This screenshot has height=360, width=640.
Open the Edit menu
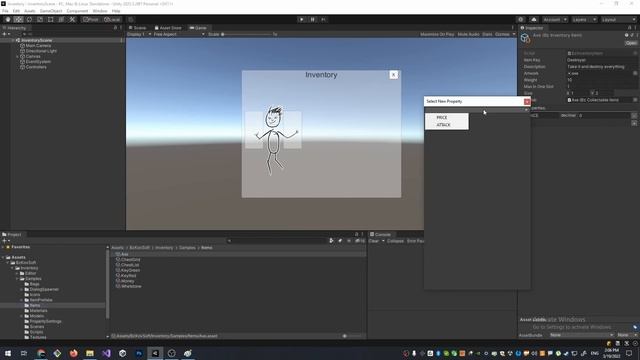tap(16, 11)
